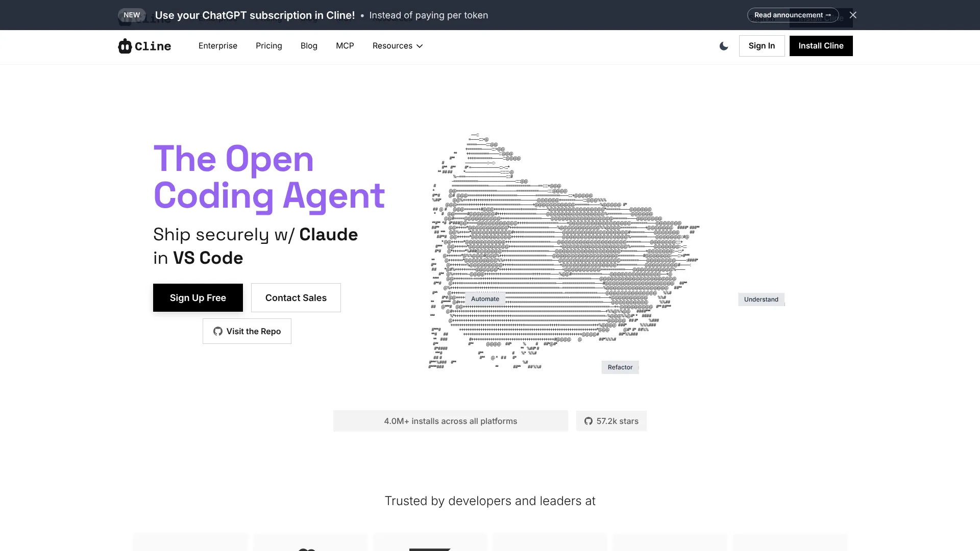Click the Read announcement link
980x551 pixels.
pos(793,15)
